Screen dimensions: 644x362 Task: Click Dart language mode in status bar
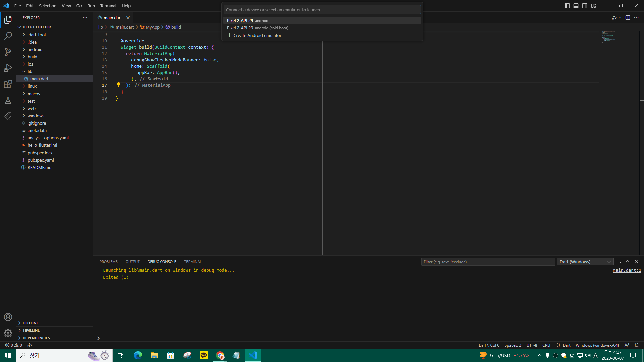pos(567,345)
